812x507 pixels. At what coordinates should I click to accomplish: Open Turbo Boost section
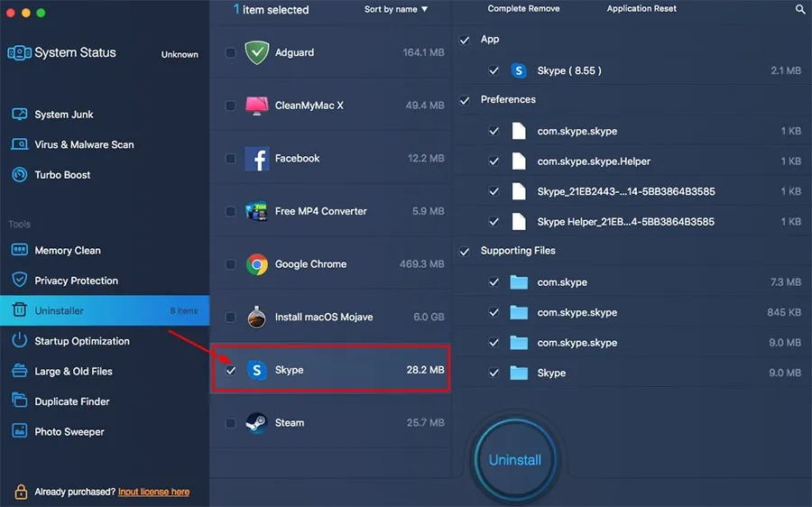pyautogui.click(x=62, y=175)
